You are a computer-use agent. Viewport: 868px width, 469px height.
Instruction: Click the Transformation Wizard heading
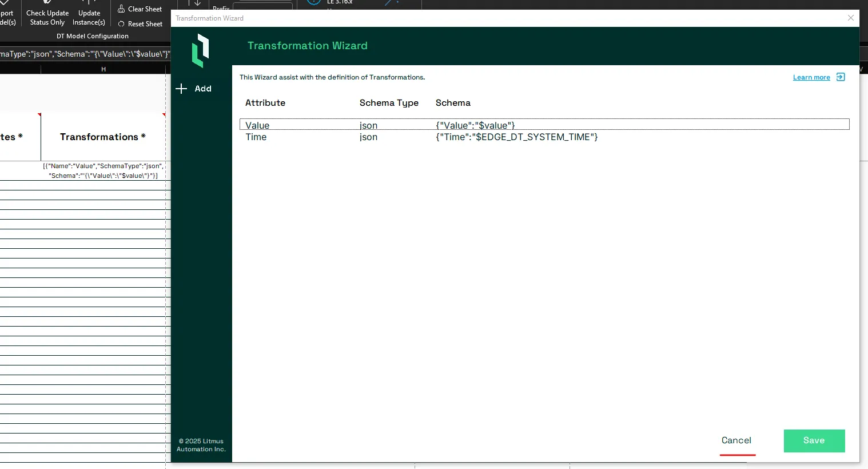point(308,46)
